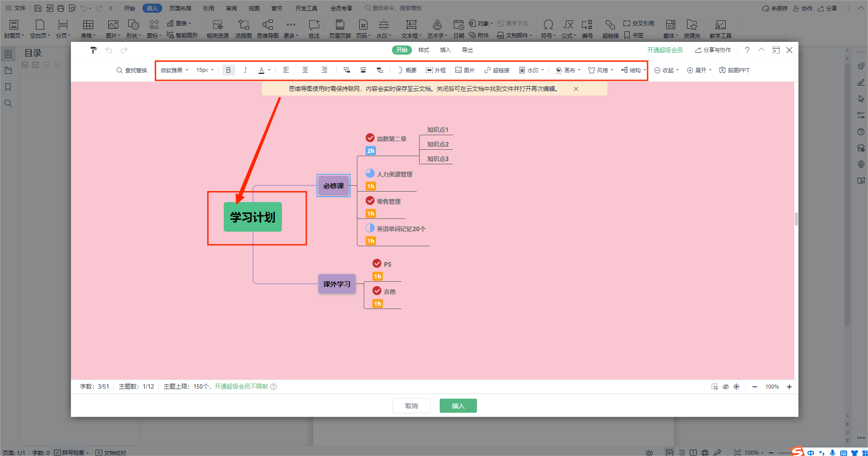Open 文件 menu in WPS main window
868x456 pixels.
[x=15, y=8]
